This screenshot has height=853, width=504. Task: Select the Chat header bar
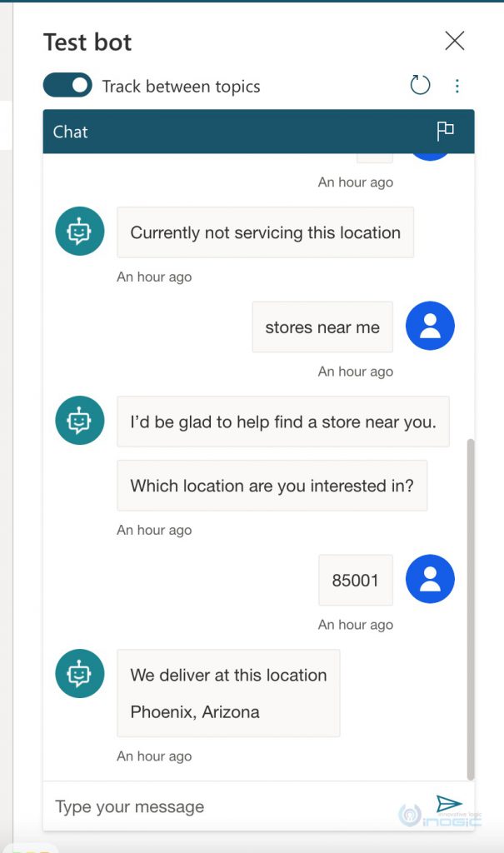click(x=250, y=131)
